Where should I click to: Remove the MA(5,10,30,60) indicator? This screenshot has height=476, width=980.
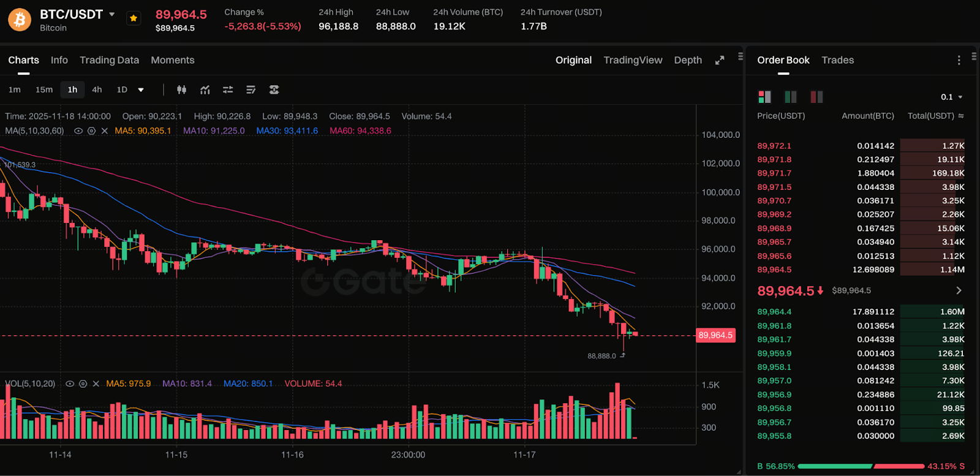105,131
